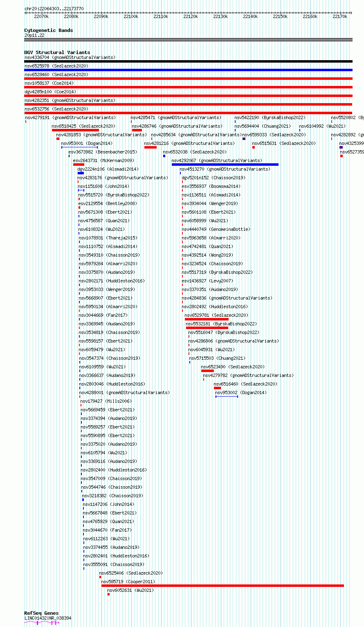364x627 pixels.
Task: Click nsv6515631 (Sedlazeck2020) label
Action: pos(284,143)
